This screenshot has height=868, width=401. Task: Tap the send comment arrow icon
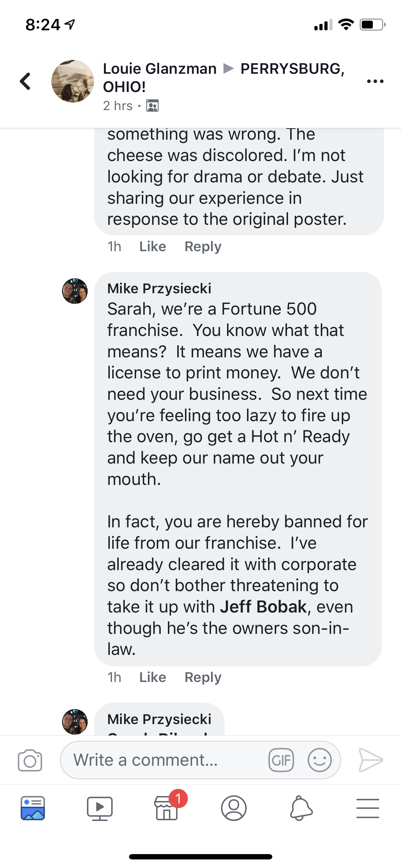[370, 760]
